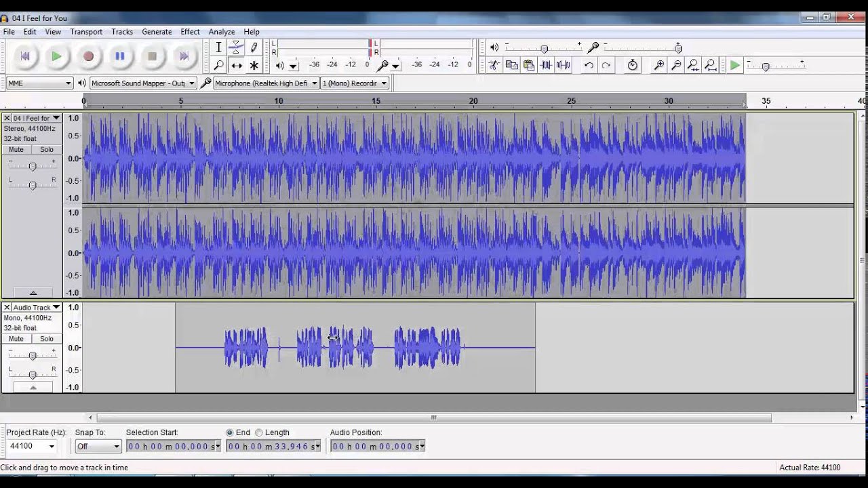Solo the '04 I Feel for' stereo track

47,149
